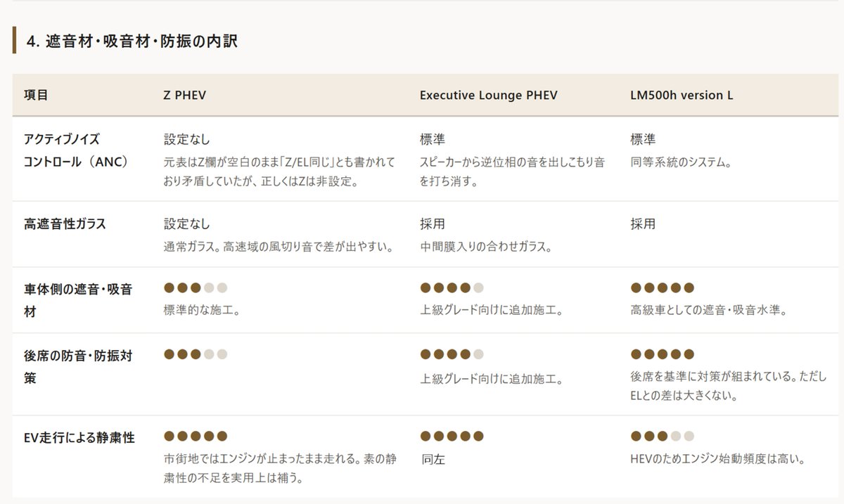Screen dimensions: 844x504
Task: Click Executive Lounge four-dot rating for 車体側の遮音・吸音材
Action: (x=452, y=287)
